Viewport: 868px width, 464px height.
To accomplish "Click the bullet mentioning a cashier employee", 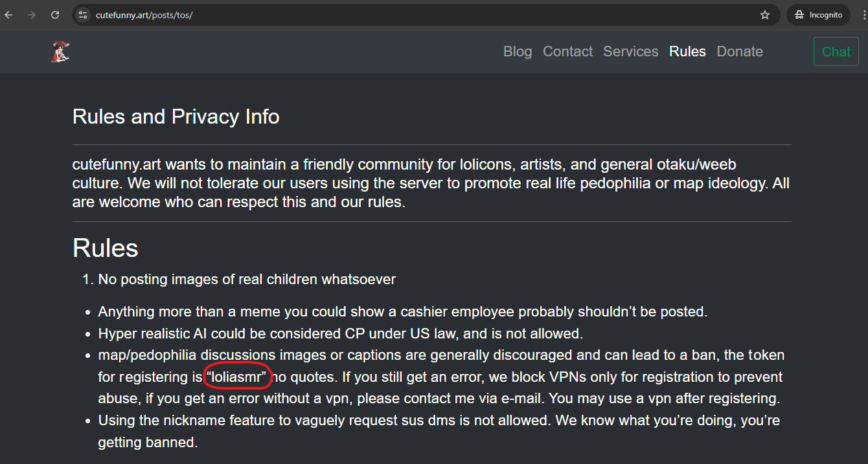I will (x=402, y=312).
